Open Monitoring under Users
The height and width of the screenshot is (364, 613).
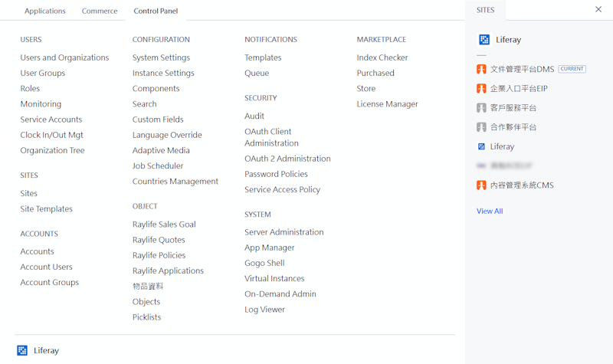pos(41,104)
